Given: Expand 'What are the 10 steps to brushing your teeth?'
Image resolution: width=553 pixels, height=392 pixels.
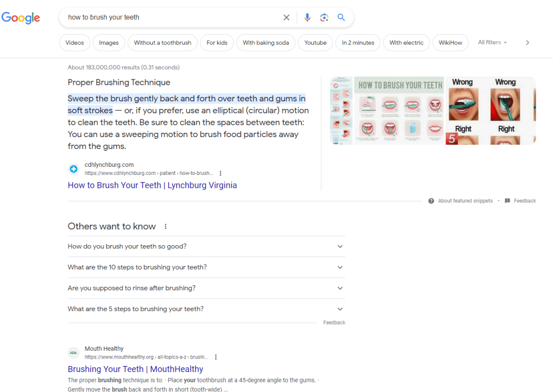Looking at the screenshot, I should [206, 267].
